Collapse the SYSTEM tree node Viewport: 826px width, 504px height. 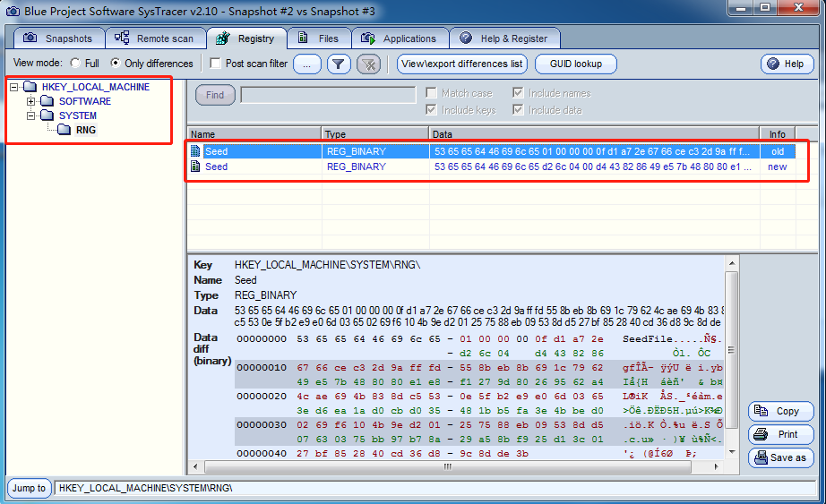pos(31,115)
